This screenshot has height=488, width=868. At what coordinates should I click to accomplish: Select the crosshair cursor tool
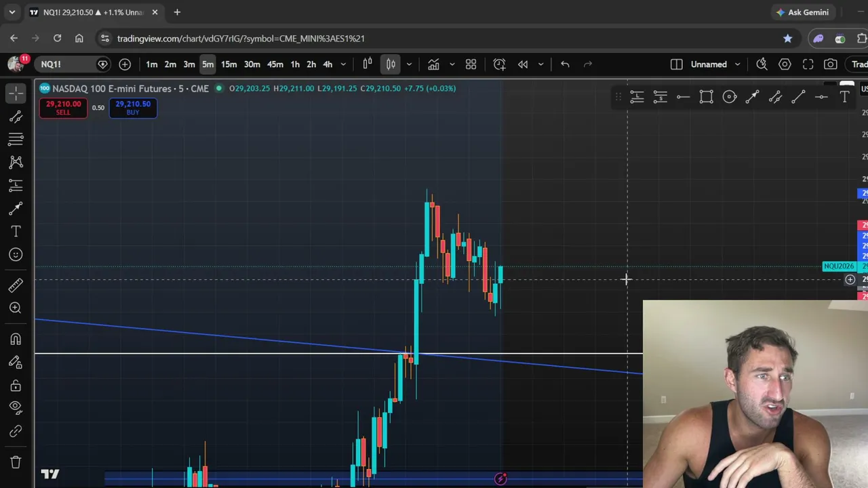(x=16, y=94)
